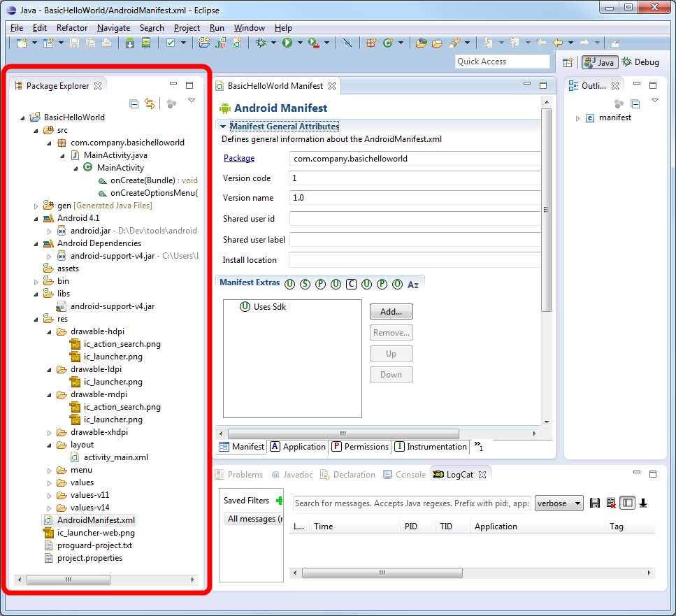Toggle Az alphabetical sort in Manifest Extras
Viewport: 676px width, 616px height.
[413, 285]
